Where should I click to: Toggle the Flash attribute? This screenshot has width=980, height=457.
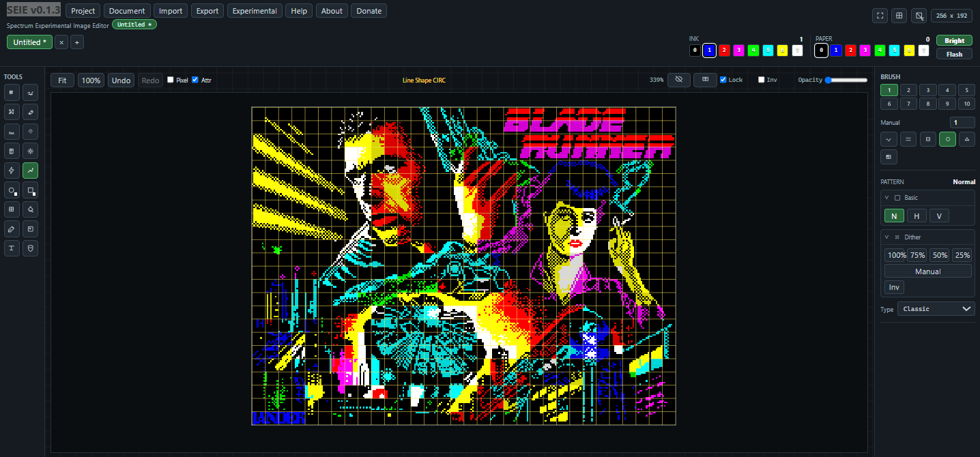[954, 54]
